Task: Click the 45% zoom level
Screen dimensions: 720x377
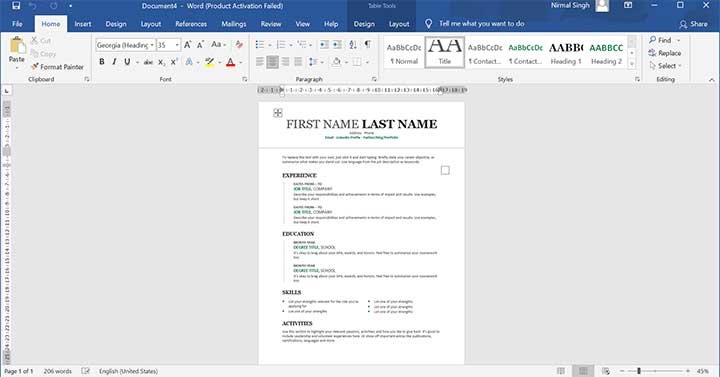Action: pyautogui.click(x=703, y=371)
